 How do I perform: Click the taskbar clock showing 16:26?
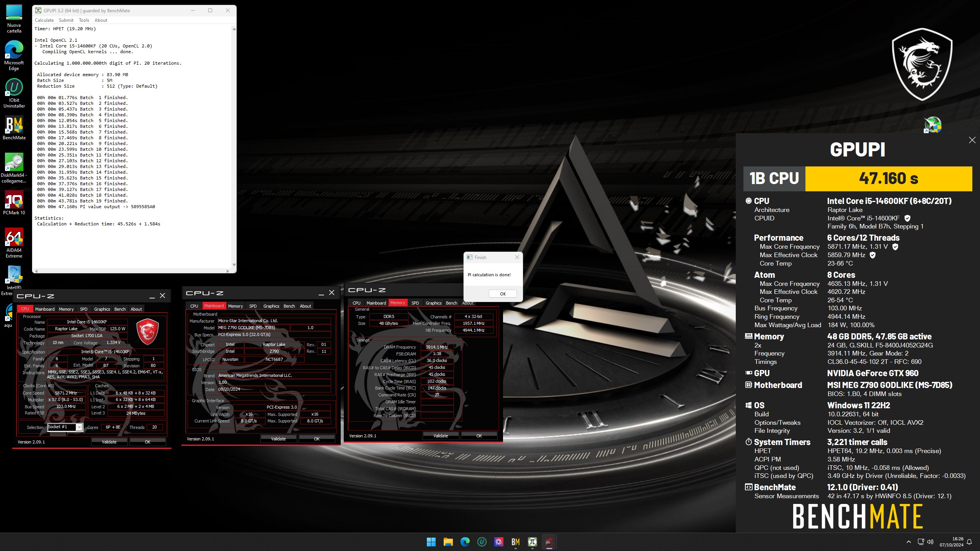[952, 542]
